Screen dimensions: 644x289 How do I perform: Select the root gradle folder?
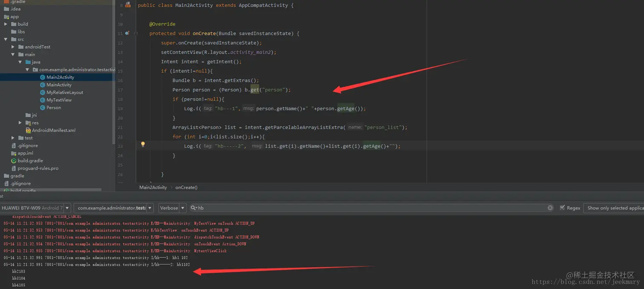coord(17,176)
